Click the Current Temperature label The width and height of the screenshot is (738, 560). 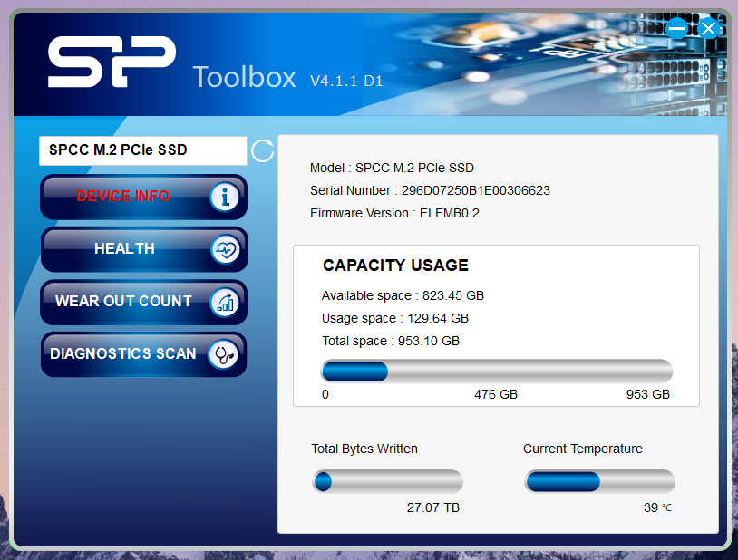point(583,449)
